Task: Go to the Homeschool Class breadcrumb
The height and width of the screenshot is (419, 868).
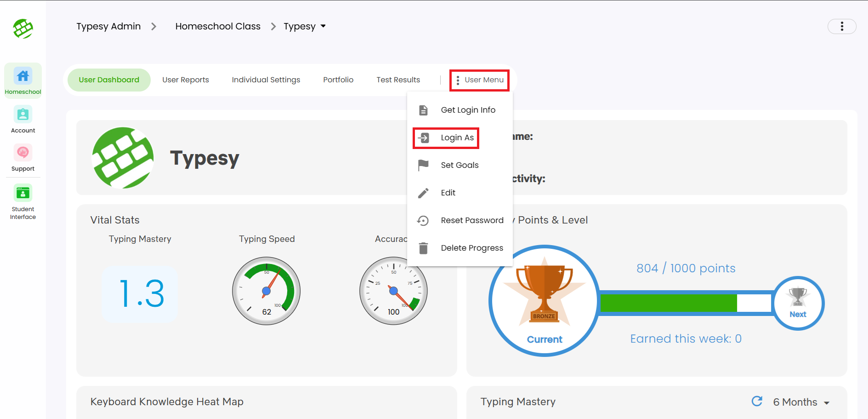Action: click(218, 26)
